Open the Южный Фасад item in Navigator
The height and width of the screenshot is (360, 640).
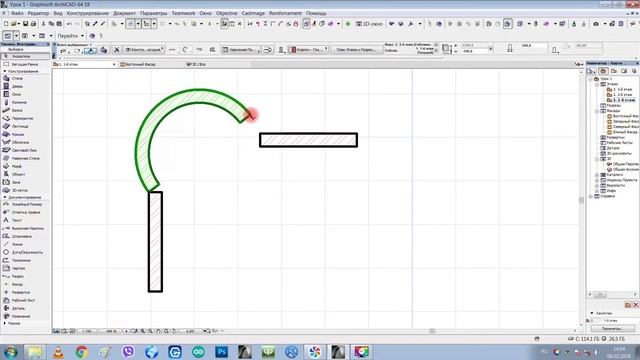click(x=623, y=132)
